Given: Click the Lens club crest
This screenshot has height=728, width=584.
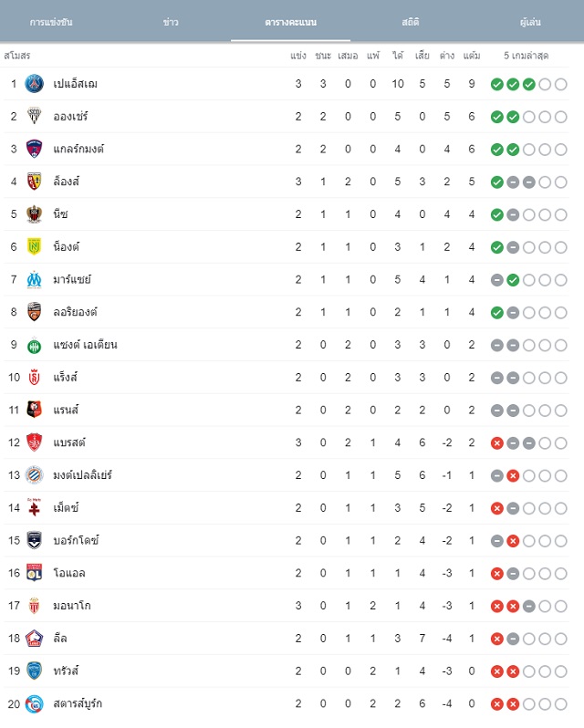Looking at the screenshot, I should (x=34, y=182).
